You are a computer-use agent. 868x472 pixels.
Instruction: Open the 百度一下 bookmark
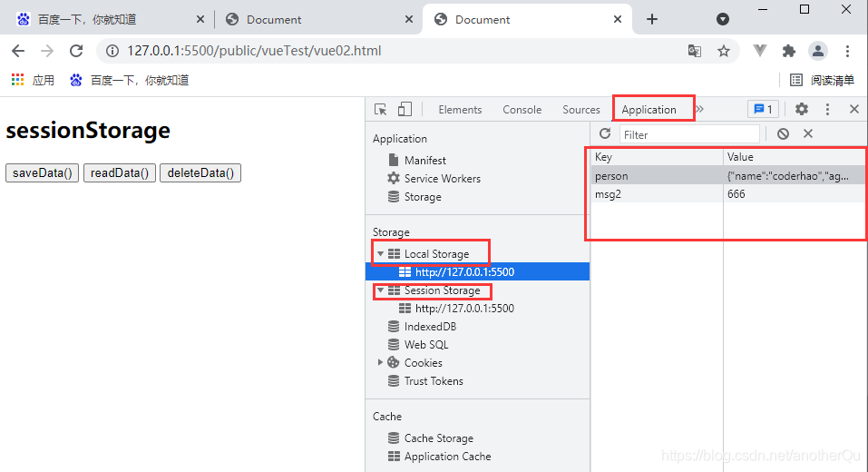click(x=130, y=80)
